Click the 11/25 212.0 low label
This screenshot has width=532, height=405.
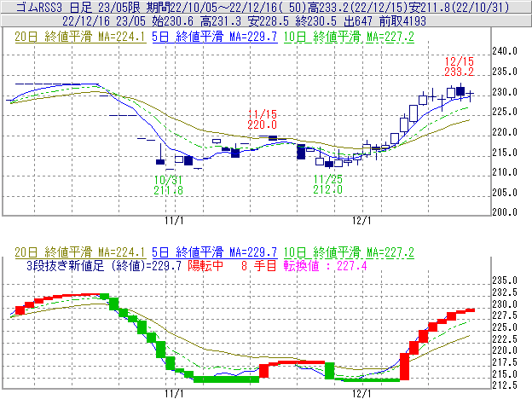[327, 184]
